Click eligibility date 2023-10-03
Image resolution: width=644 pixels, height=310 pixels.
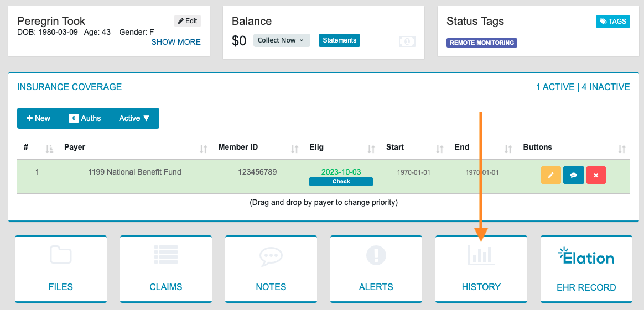point(341,172)
